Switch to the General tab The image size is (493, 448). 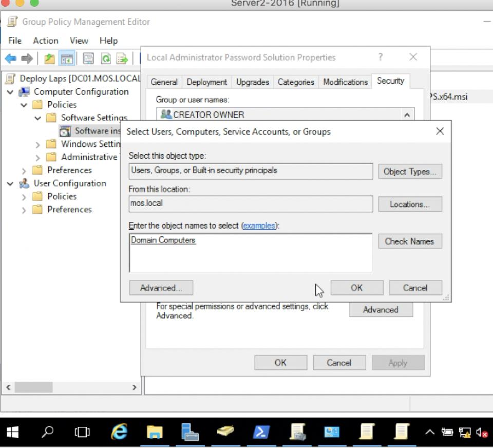pos(164,82)
